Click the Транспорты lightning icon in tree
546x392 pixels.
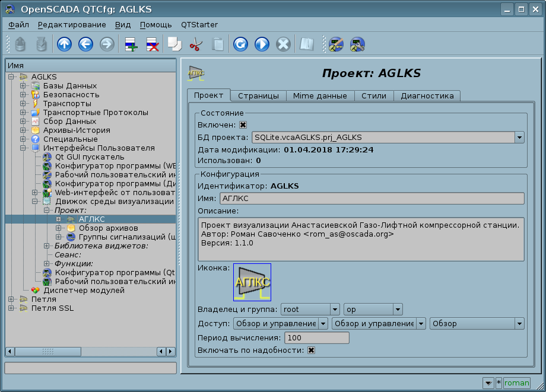pyautogui.click(x=35, y=104)
